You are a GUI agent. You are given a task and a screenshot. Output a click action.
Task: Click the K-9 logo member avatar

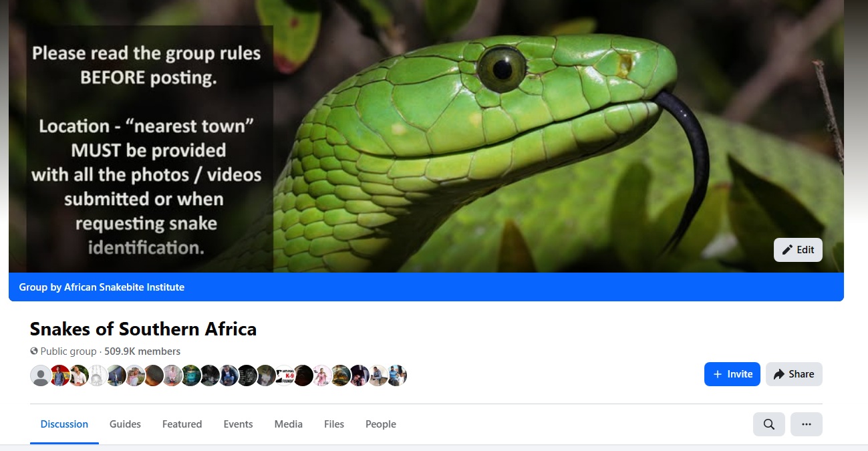(285, 375)
